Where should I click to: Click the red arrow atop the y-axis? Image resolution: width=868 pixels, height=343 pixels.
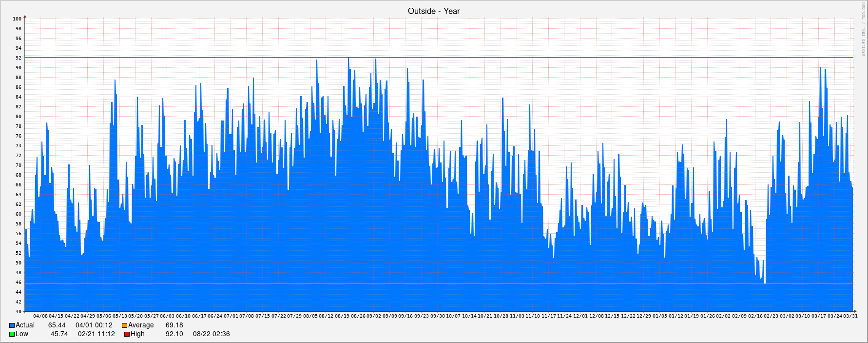(x=25, y=17)
